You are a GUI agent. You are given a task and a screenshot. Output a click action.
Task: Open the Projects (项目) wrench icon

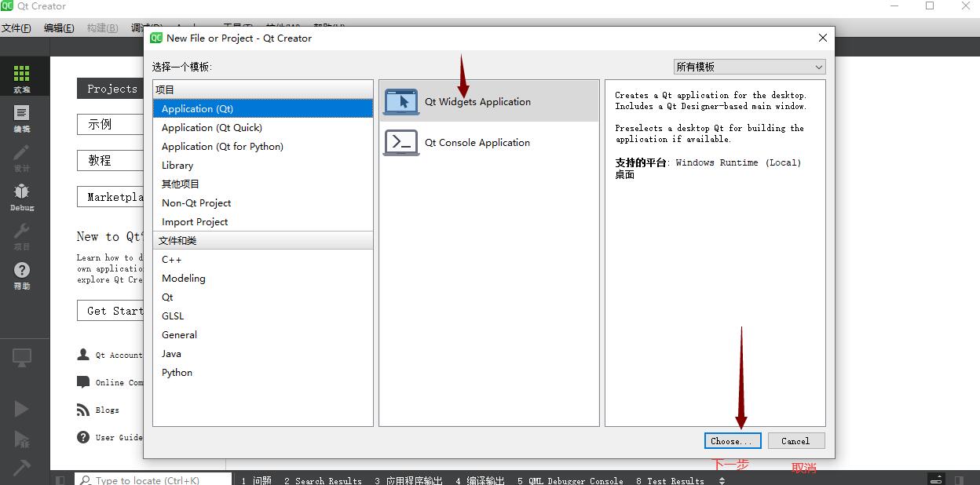point(21,232)
